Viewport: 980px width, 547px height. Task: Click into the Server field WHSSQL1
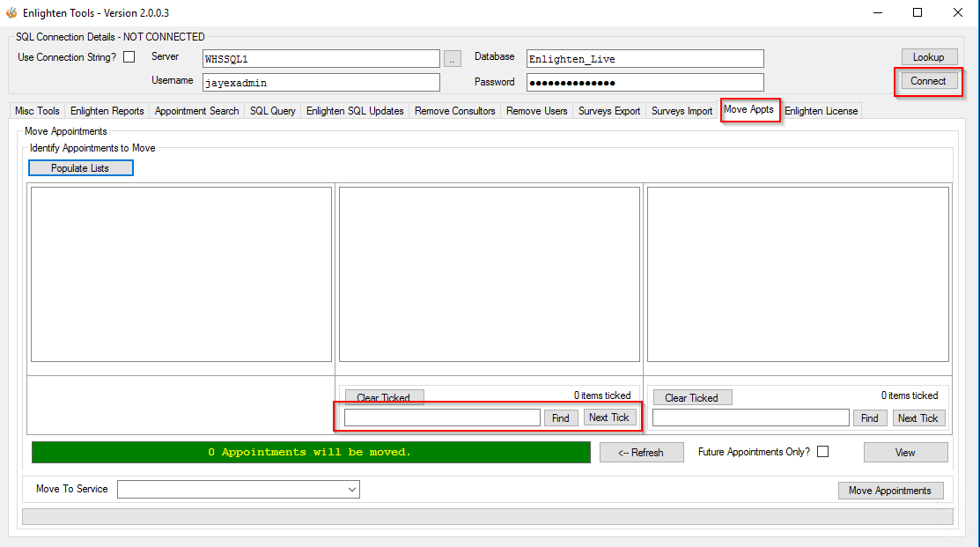(321, 59)
